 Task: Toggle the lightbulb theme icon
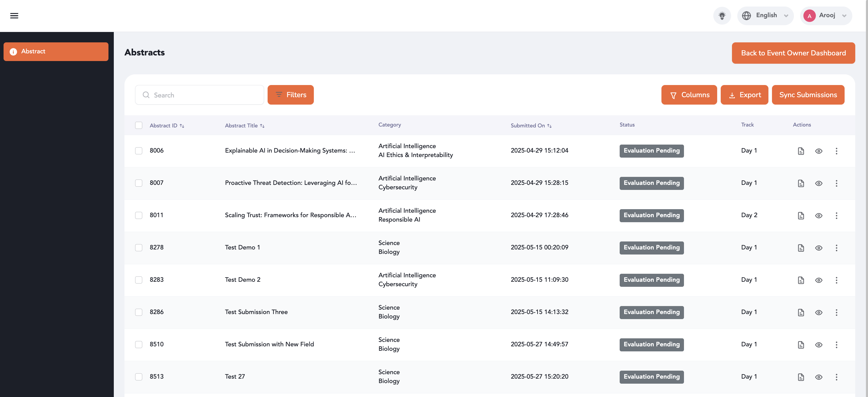(x=722, y=15)
